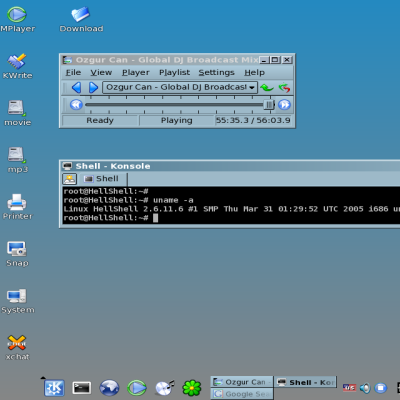Go to previous track with left arrow
The image size is (400, 400).
pos(76,88)
